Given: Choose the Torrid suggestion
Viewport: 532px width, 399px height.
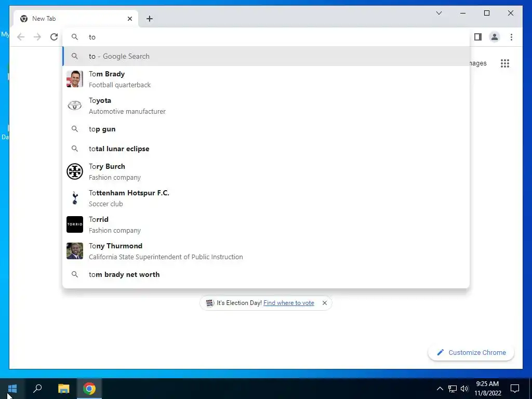Looking at the screenshot, I should (267, 224).
